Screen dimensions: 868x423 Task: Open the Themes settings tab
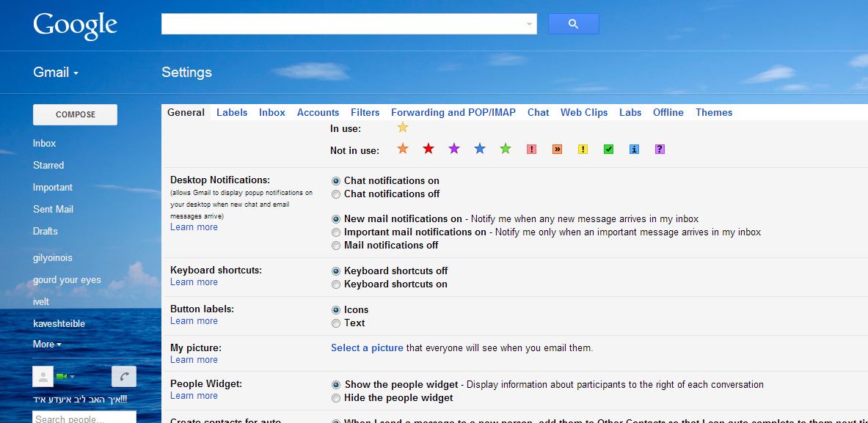coord(713,112)
